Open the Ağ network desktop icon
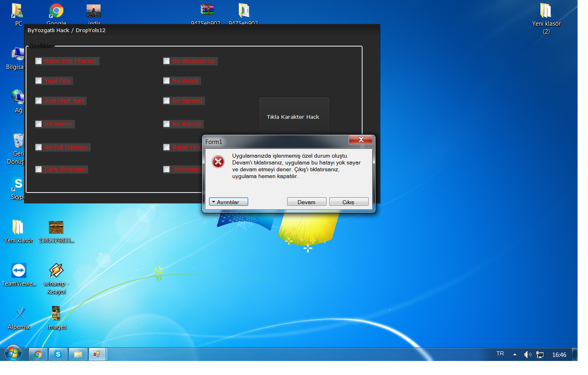 [18, 101]
